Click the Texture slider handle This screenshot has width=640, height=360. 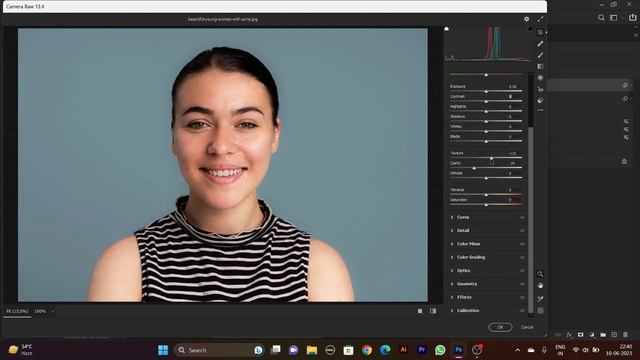(x=491, y=158)
